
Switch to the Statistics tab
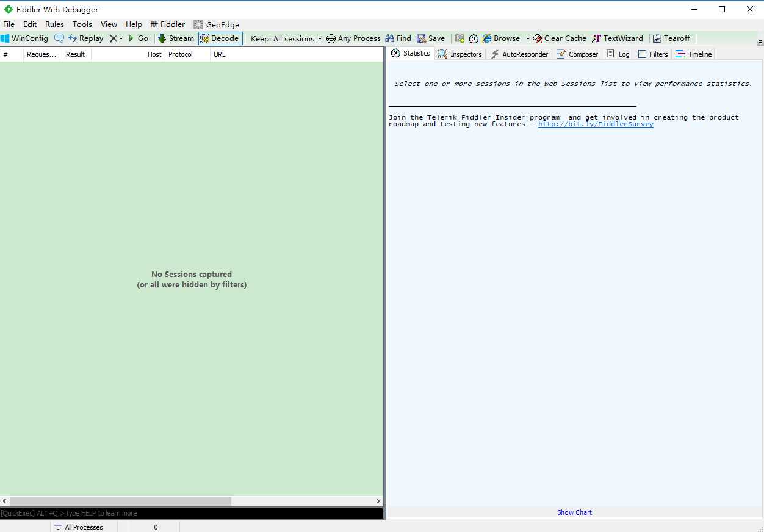pos(411,53)
